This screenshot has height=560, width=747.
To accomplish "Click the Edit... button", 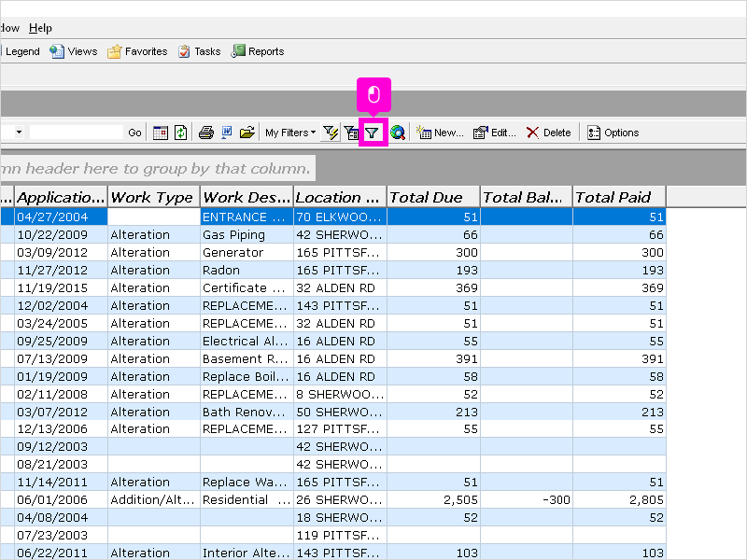I will [x=495, y=133].
